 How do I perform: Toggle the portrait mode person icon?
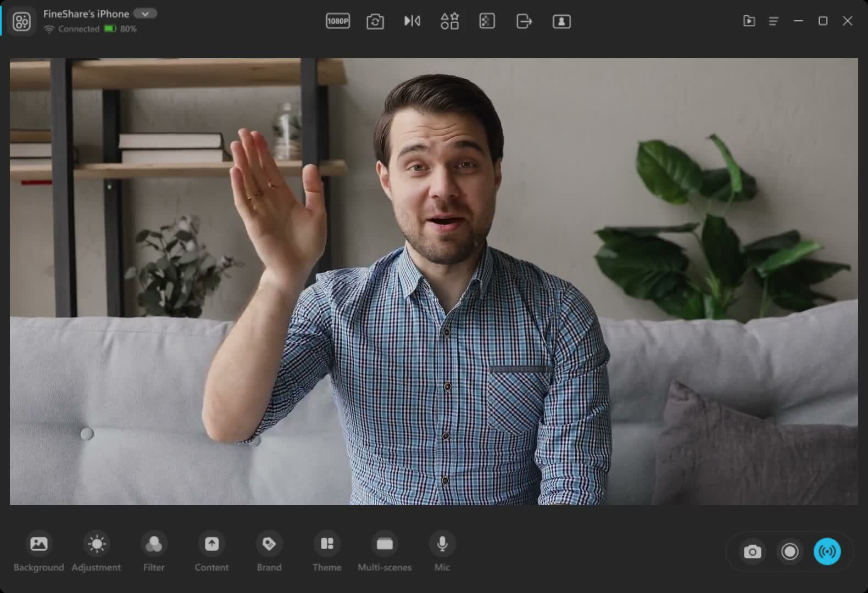click(561, 21)
